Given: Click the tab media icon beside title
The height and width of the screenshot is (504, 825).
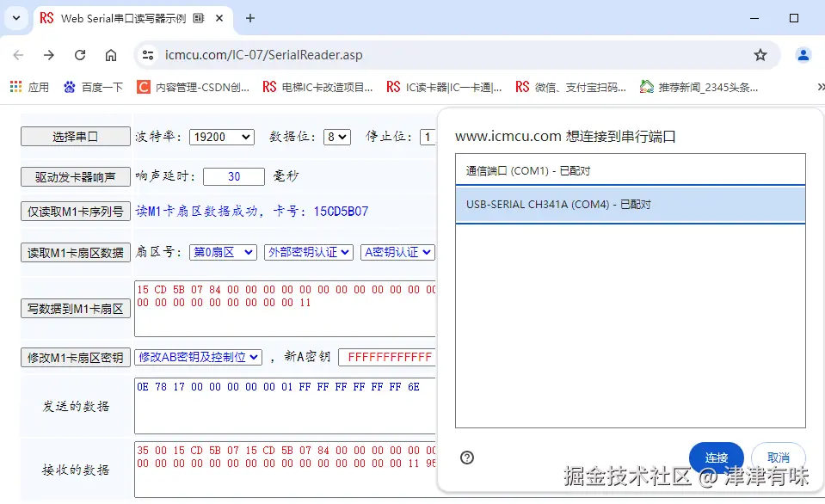Looking at the screenshot, I should [199, 18].
